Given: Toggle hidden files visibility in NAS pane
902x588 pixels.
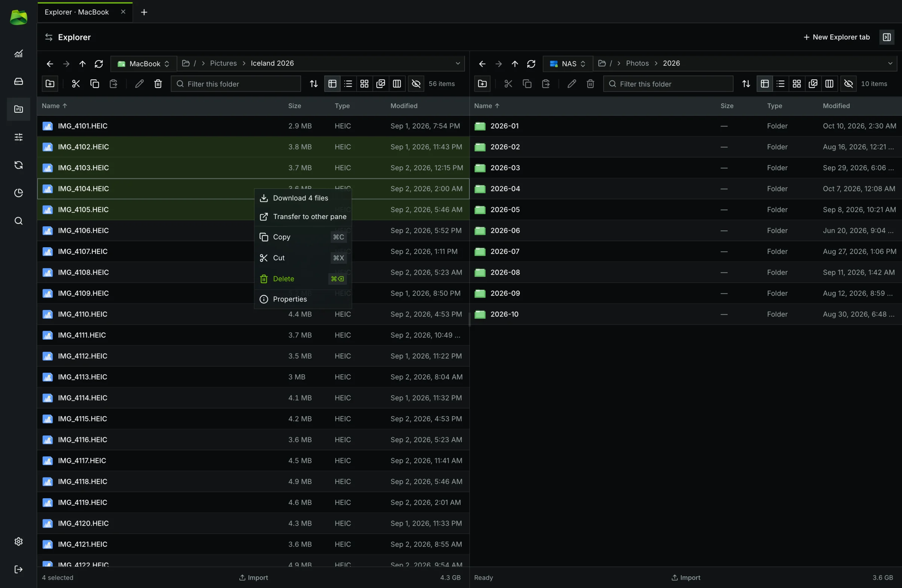Looking at the screenshot, I should (x=849, y=84).
